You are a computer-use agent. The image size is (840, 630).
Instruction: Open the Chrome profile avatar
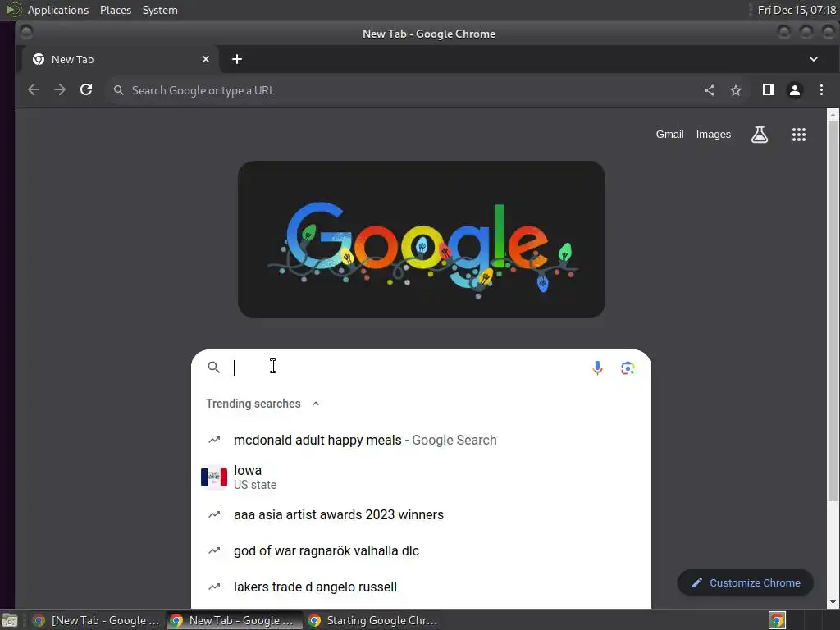[x=794, y=90]
